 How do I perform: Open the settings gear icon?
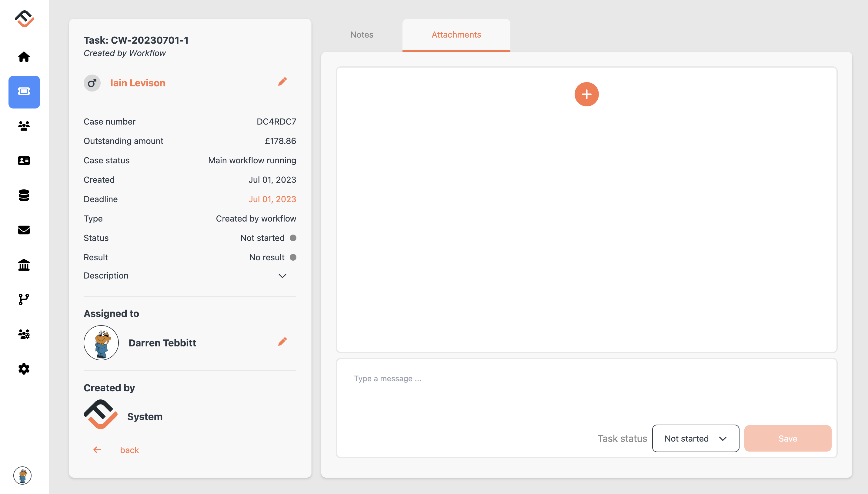24,369
